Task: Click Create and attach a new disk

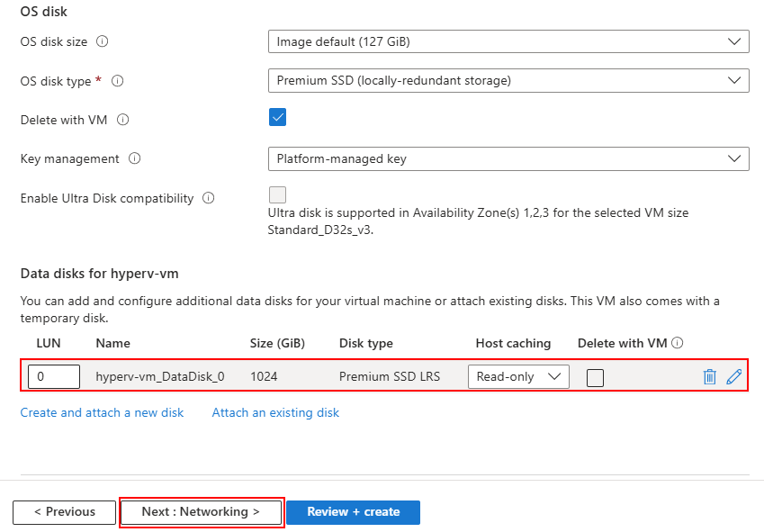Action: (x=102, y=412)
